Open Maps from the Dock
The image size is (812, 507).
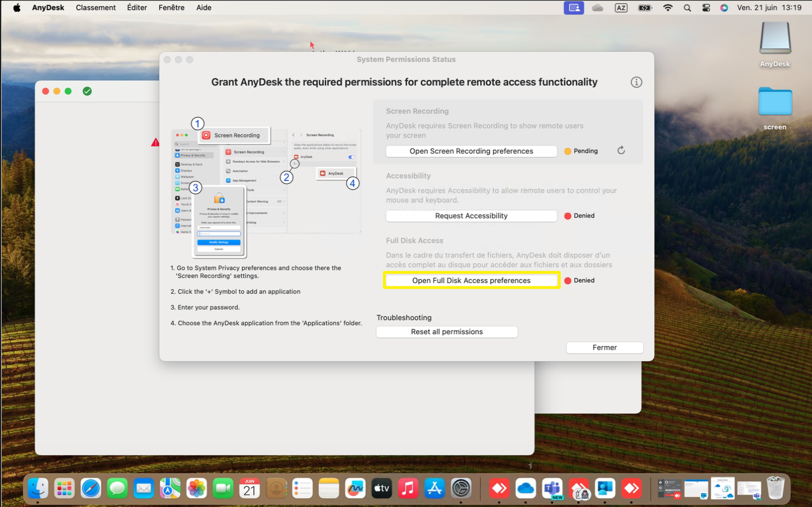[170, 488]
